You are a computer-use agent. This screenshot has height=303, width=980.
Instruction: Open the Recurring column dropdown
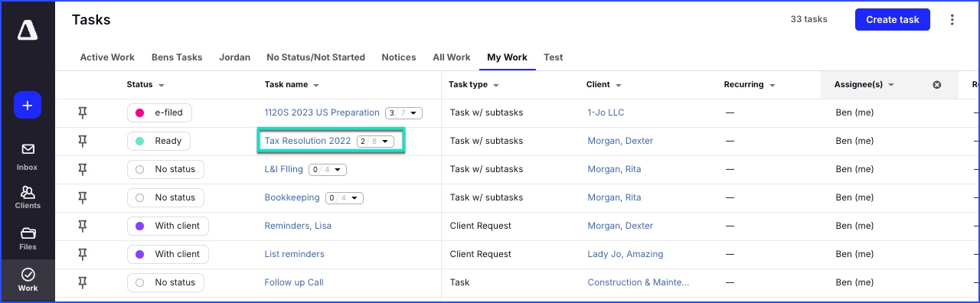click(772, 85)
